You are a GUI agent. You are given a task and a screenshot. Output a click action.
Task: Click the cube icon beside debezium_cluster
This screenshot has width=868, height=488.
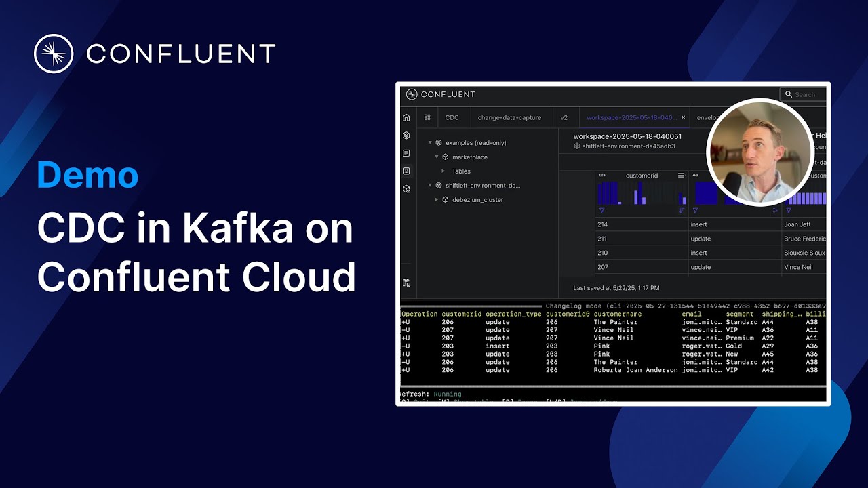point(446,200)
